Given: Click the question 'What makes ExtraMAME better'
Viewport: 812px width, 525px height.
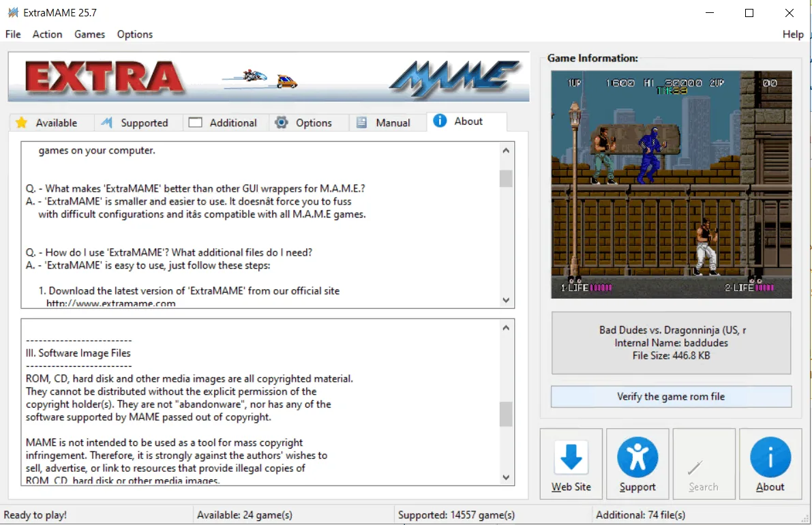Looking at the screenshot, I should [195, 188].
